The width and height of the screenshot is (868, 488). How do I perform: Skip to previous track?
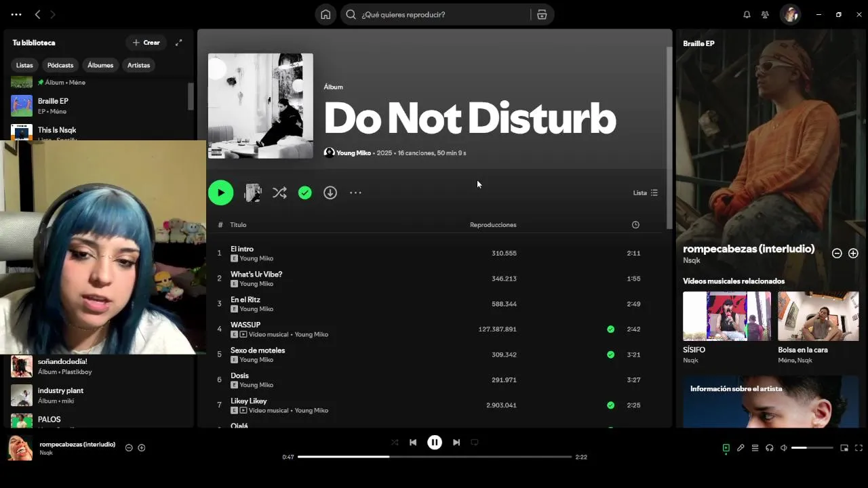pos(413,443)
